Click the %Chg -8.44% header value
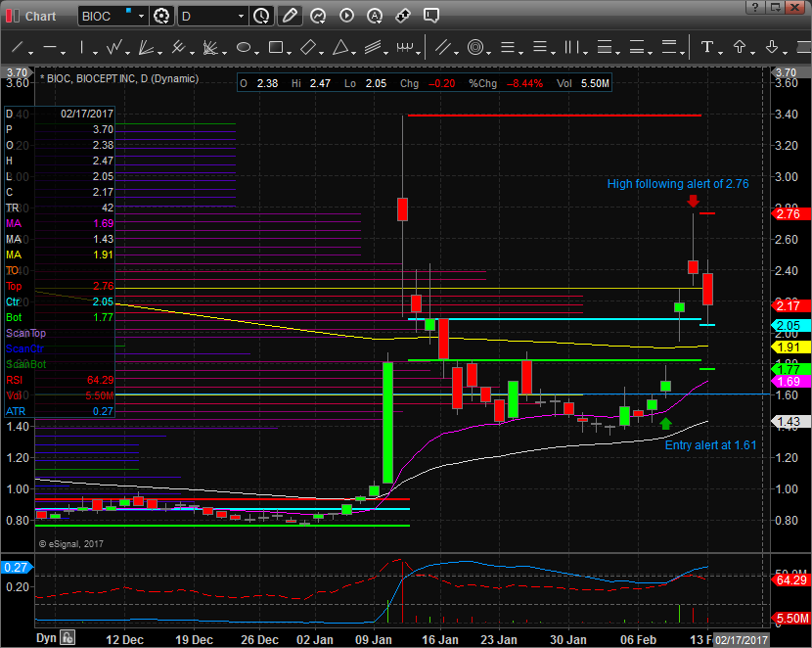 pyautogui.click(x=524, y=83)
